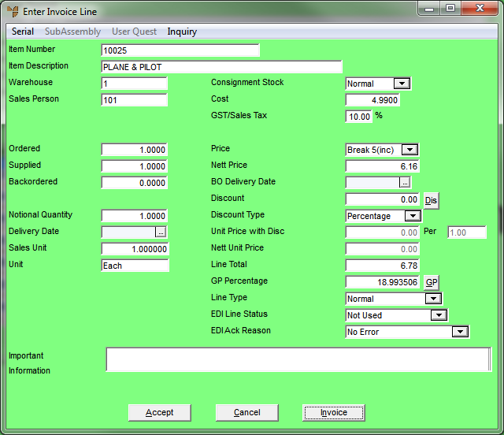Click the Invoice button

(333, 412)
